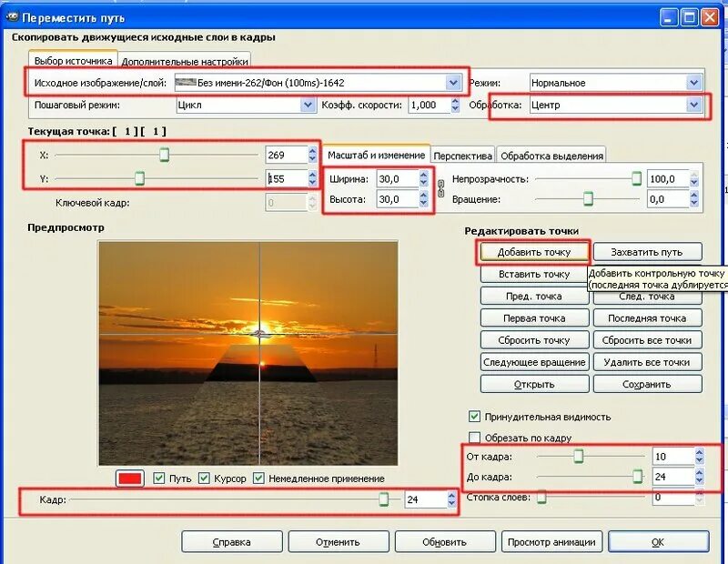Image resolution: width=728 pixels, height=564 pixels.
Task: Click the Отменить button
Action: tap(338, 542)
